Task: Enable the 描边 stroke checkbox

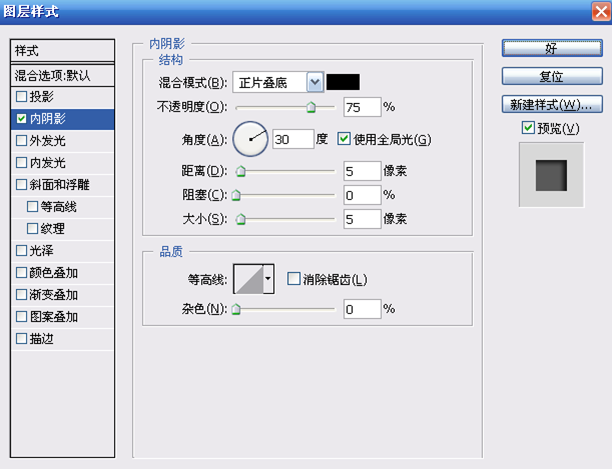Action: [22, 339]
